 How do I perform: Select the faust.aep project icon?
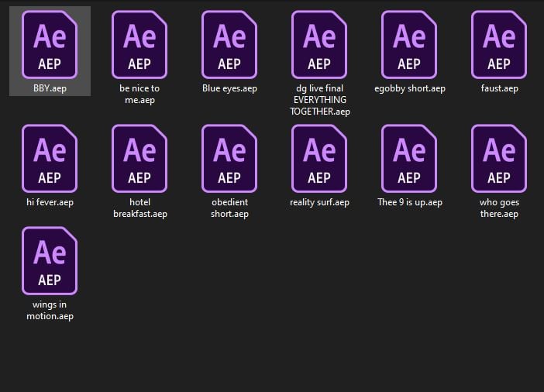point(499,45)
